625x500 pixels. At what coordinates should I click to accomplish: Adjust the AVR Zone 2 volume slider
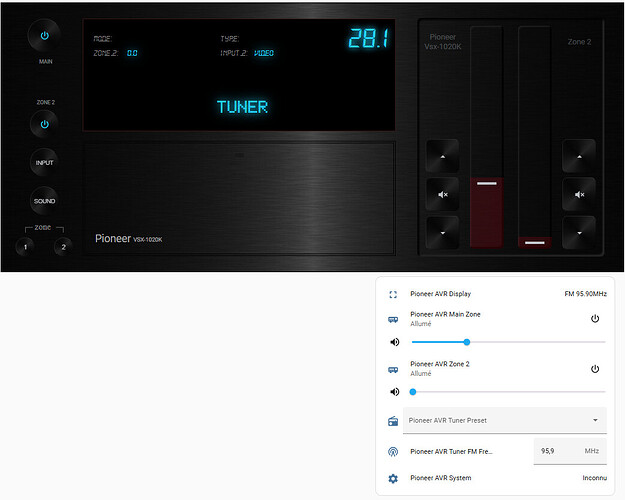(508, 392)
